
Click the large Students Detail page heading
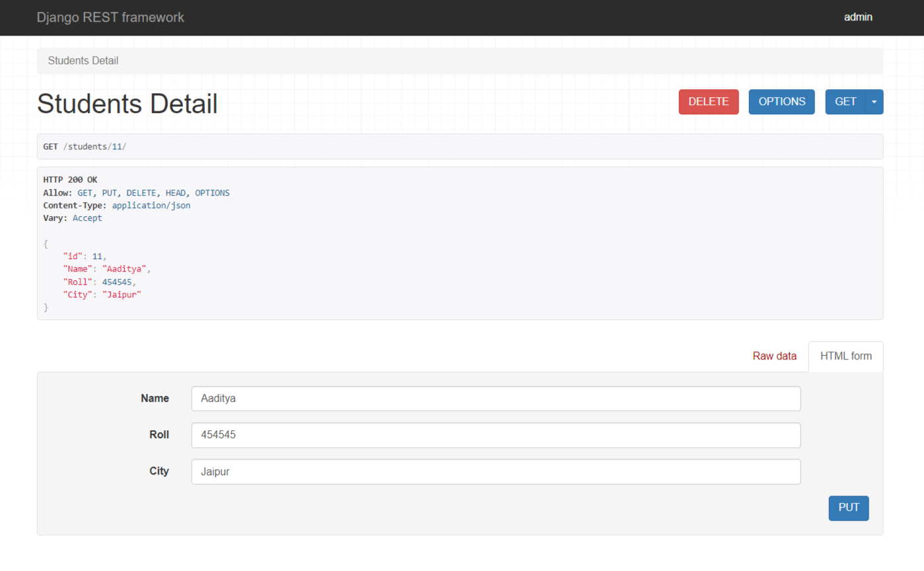127,104
